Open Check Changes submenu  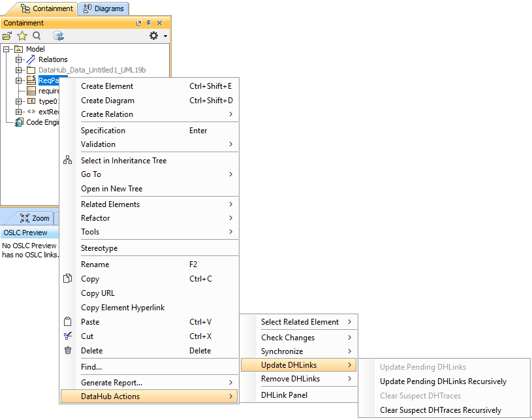click(299, 338)
